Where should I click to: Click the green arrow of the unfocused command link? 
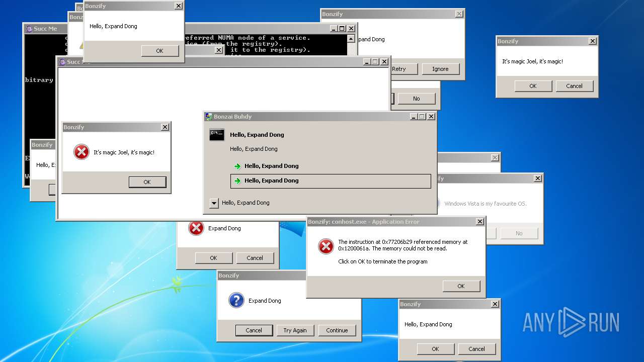[237, 166]
